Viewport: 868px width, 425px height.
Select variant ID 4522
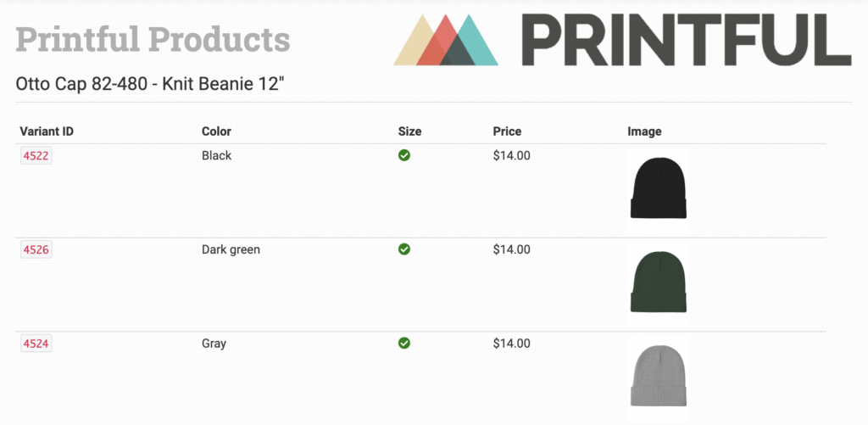tap(36, 156)
